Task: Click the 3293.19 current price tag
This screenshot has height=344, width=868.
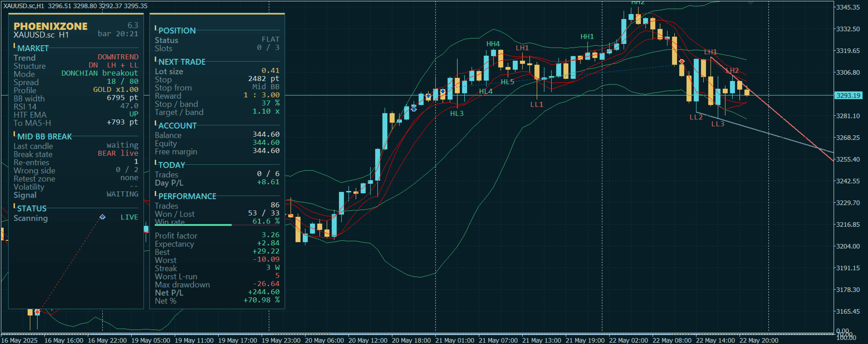Action: [849, 96]
